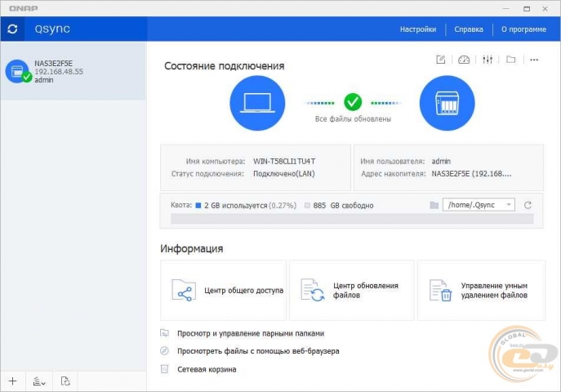The image size is (561, 392).
Task: Open О программе in header
Action: tap(523, 29)
